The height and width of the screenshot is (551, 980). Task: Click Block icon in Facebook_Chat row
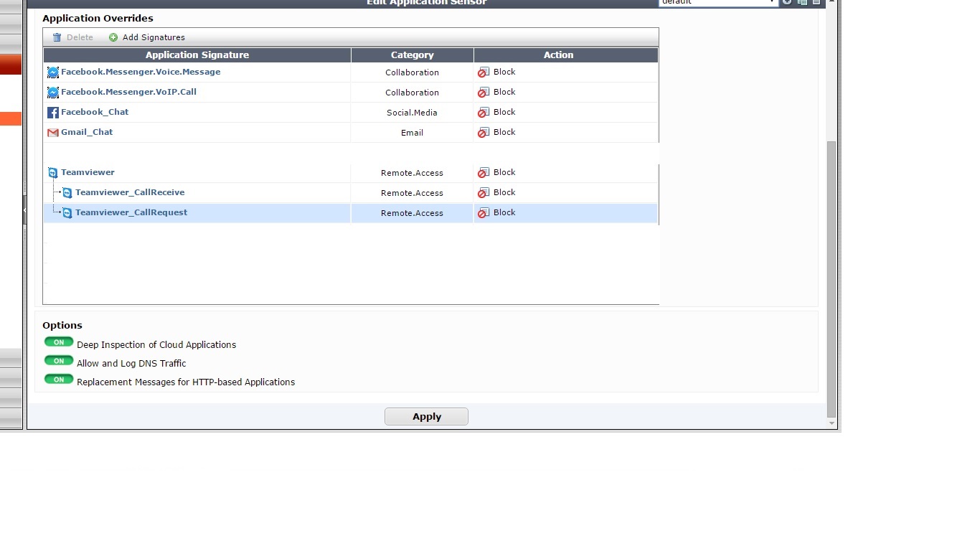tap(484, 113)
